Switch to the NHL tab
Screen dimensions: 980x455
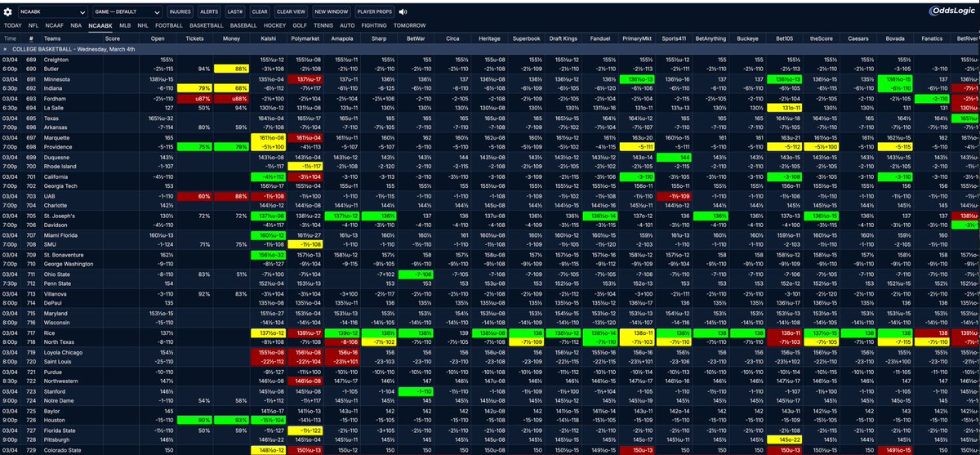click(143, 25)
